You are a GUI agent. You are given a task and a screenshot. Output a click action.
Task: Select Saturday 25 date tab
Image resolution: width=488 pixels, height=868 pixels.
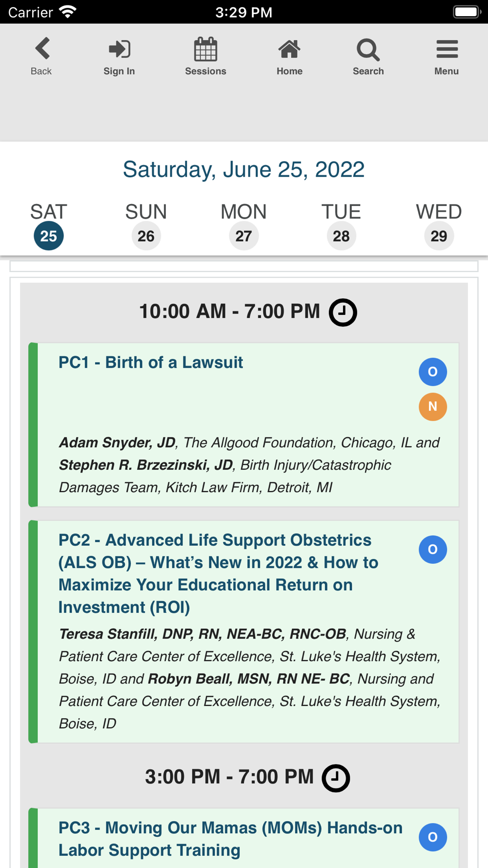49,226
